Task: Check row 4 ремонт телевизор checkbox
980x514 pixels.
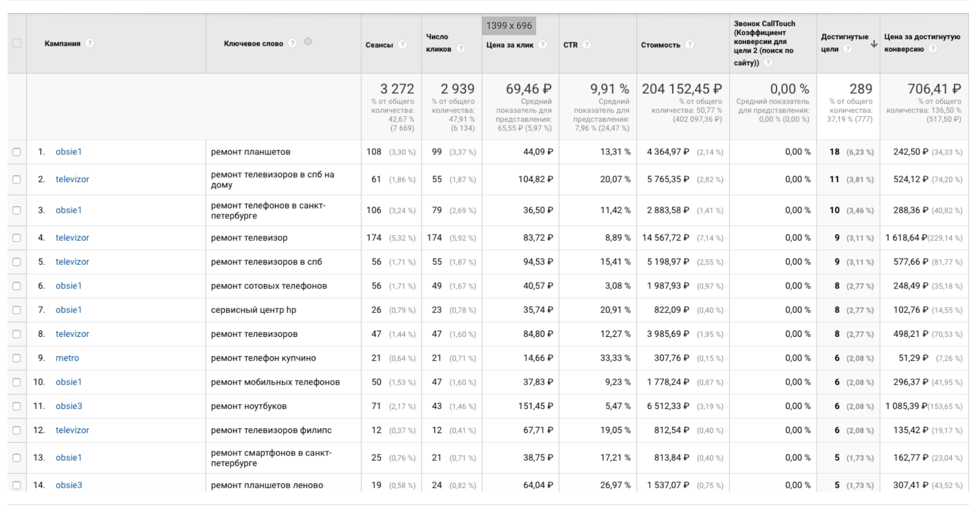Action: (17, 238)
